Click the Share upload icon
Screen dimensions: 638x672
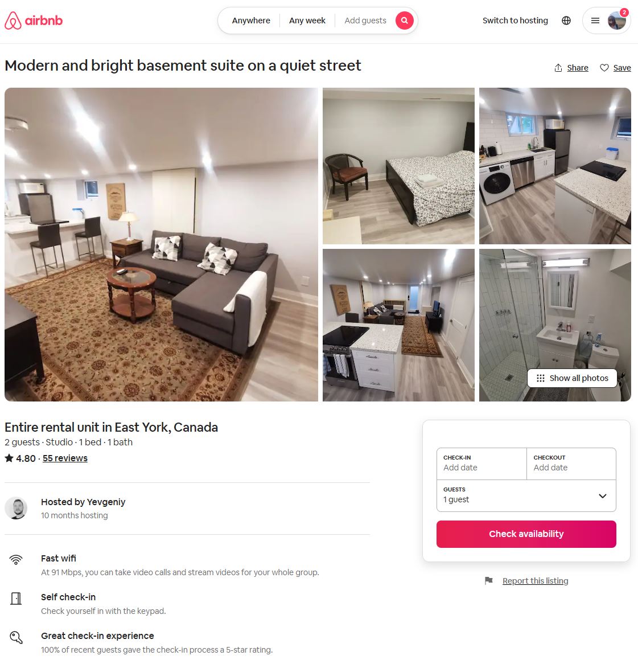pyautogui.click(x=558, y=68)
